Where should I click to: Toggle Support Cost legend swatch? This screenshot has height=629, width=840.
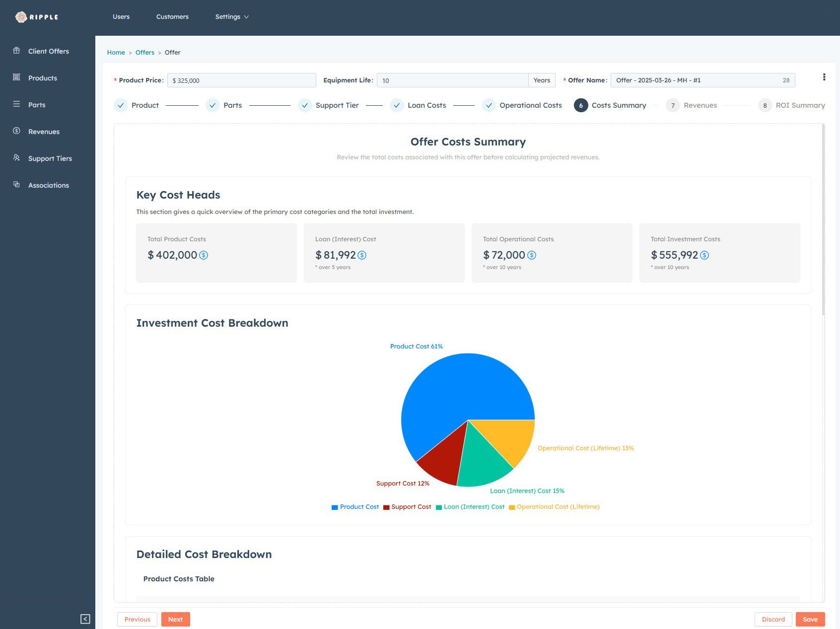coord(386,507)
